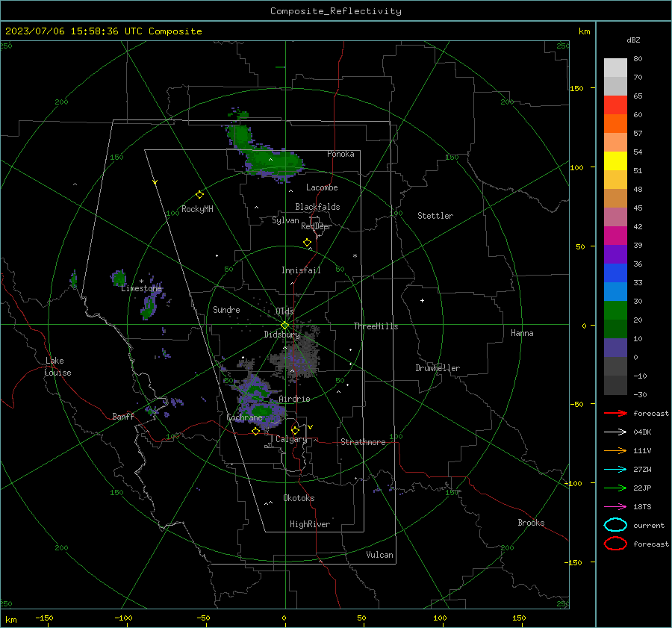The width and height of the screenshot is (672, 628).
Task: Pick the dark orange 57–60 dBZ swatch
Action: (x=615, y=124)
